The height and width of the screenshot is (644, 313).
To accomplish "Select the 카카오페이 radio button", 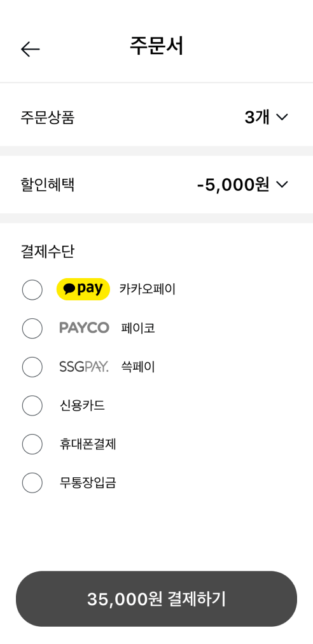I will pyautogui.click(x=32, y=290).
